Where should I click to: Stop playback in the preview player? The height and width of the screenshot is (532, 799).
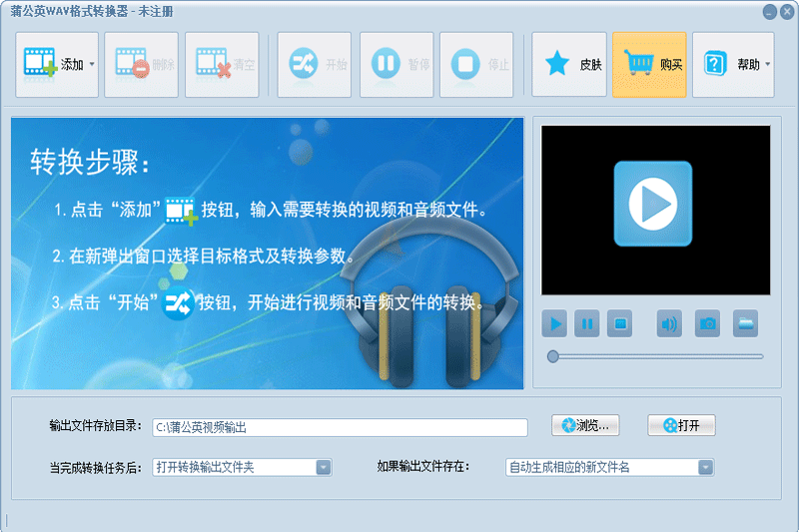click(x=620, y=323)
